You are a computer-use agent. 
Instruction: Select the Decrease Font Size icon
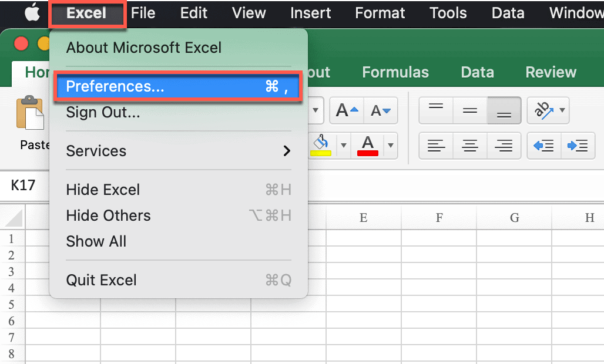(381, 110)
